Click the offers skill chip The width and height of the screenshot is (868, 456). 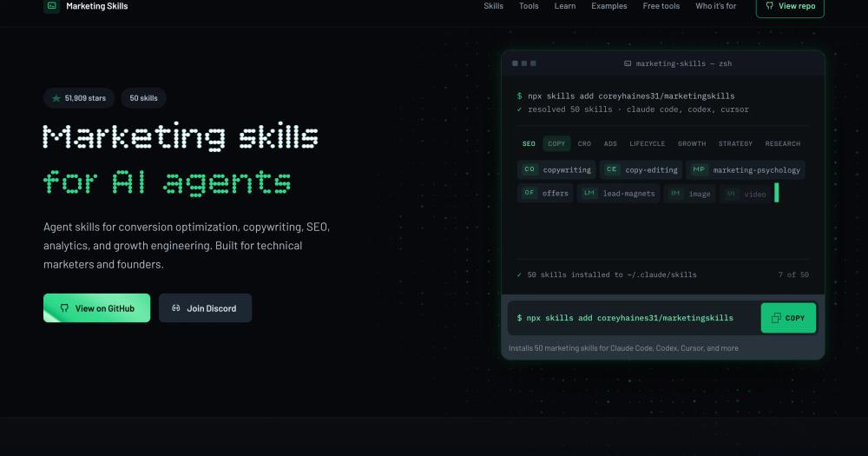545,193
